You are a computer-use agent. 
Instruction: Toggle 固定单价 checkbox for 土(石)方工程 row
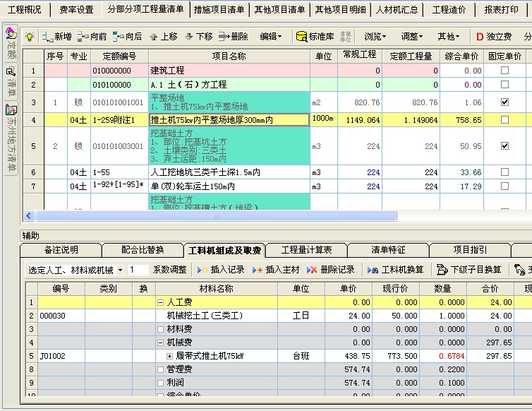(x=504, y=84)
